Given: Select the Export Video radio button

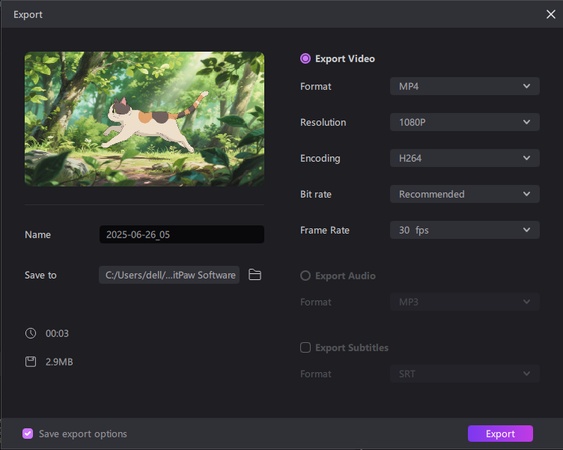Looking at the screenshot, I should 305,59.
